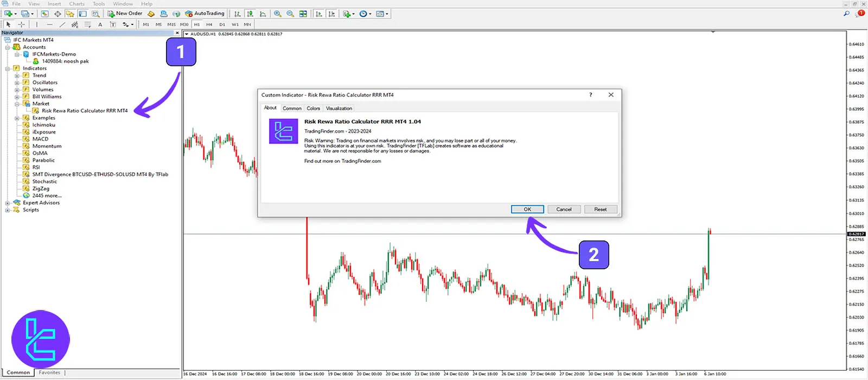Switch to the Colors tab in dialog
The height and width of the screenshot is (380, 868).
click(x=313, y=109)
